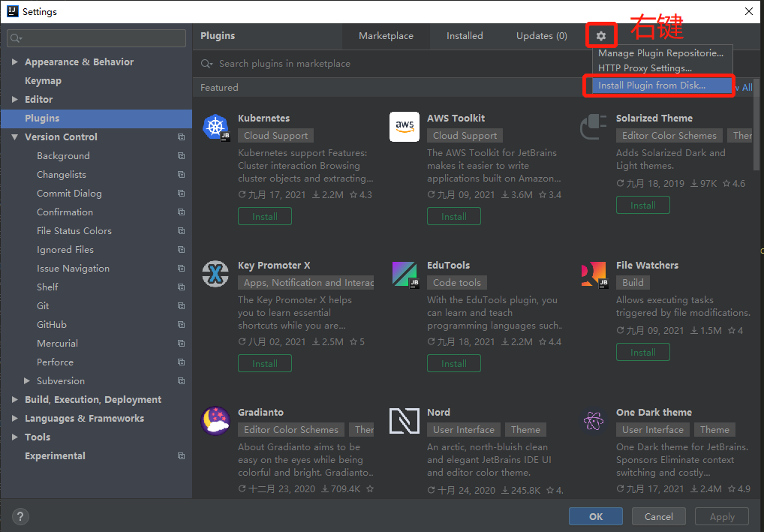Collapse the Version Control section
This screenshot has width=764, height=532.
[14, 137]
